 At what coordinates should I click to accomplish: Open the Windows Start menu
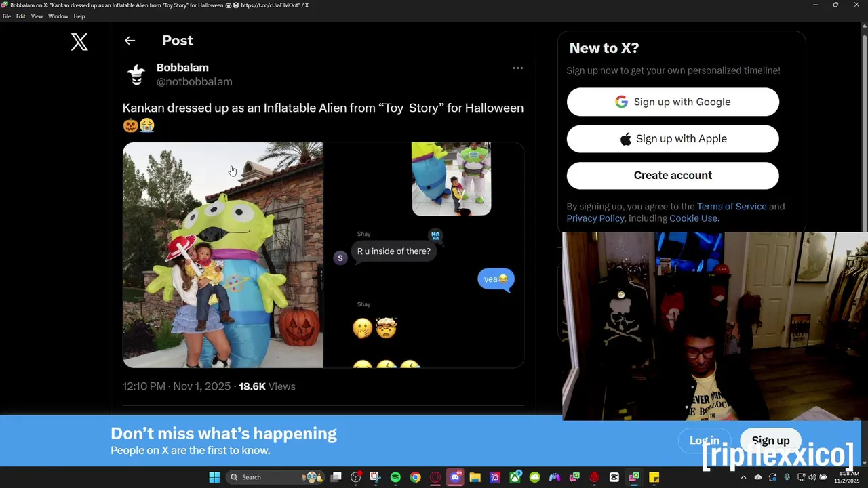click(214, 477)
